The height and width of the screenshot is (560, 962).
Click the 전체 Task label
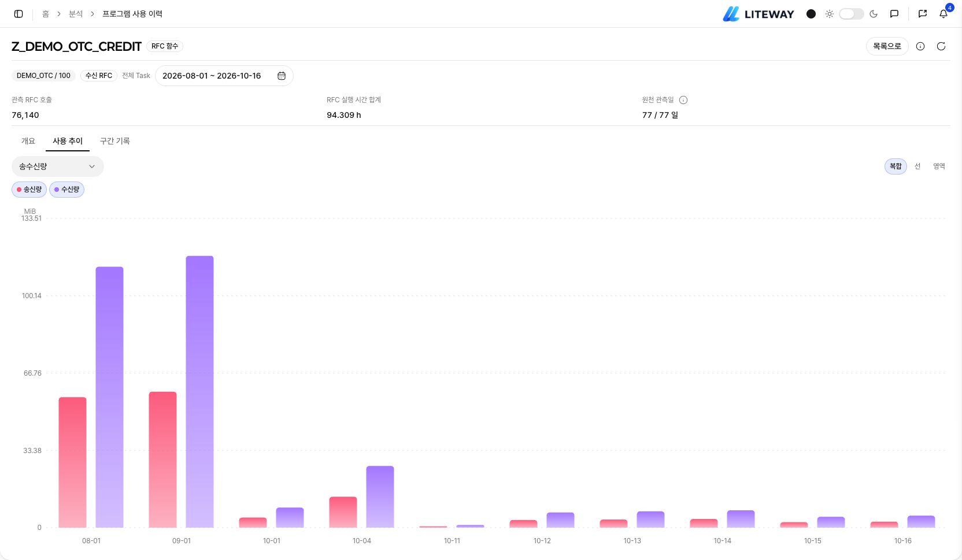coord(136,76)
